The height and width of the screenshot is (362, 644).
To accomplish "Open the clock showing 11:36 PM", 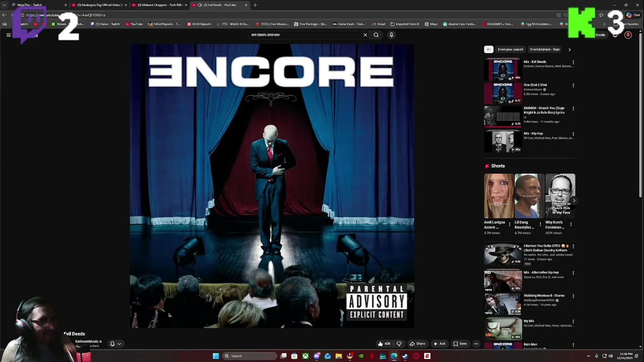I will coord(626,356).
